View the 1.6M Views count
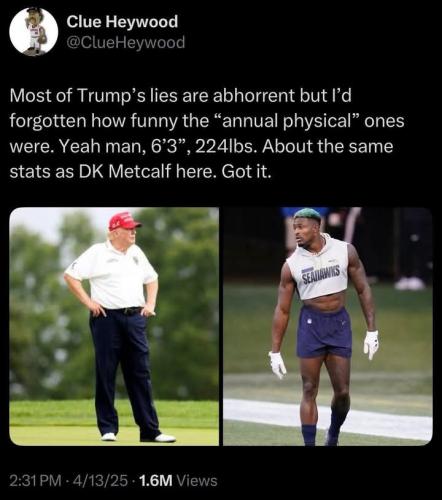Screen dimensions: 442x500 tap(178, 480)
